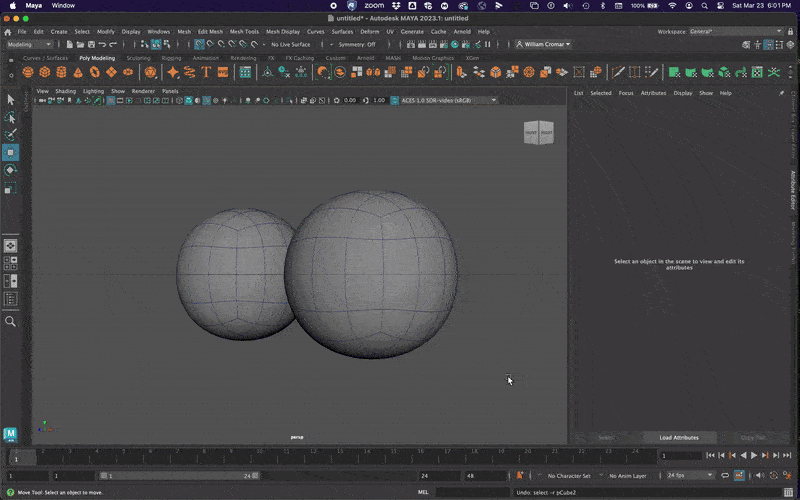This screenshot has width=800, height=500.
Task: Click the Maya home icon at bottom left
Action: pyautogui.click(x=11, y=434)
